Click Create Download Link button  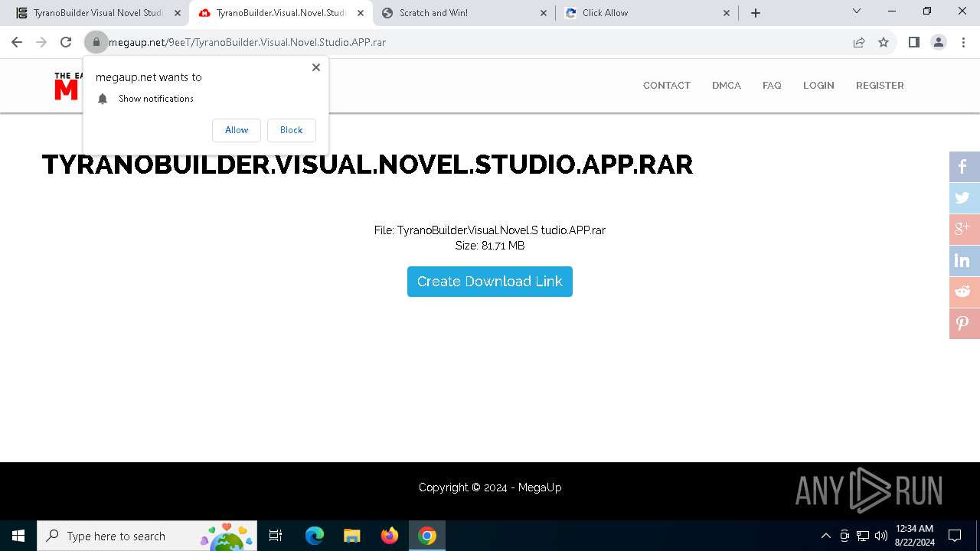click(x=490, y=282)
